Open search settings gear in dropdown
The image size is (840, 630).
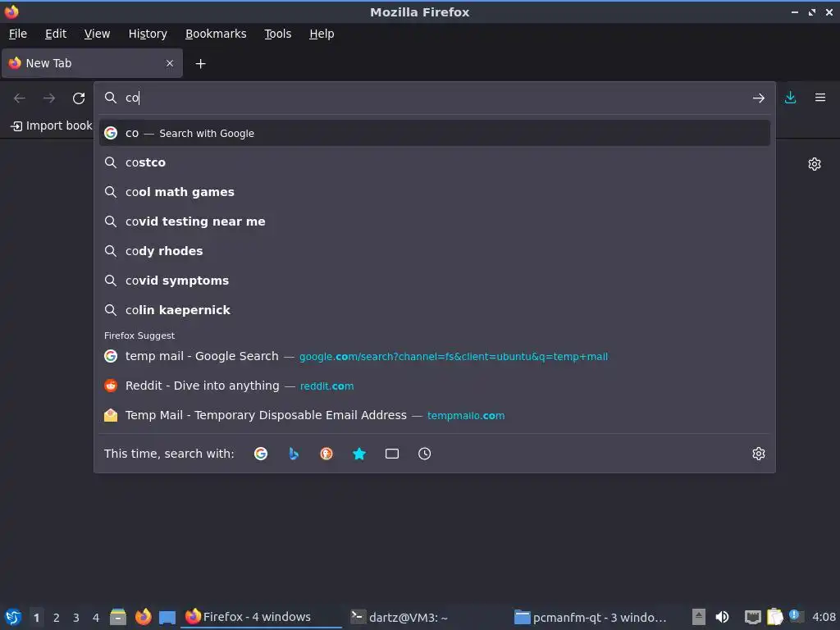tap(759, 454)
